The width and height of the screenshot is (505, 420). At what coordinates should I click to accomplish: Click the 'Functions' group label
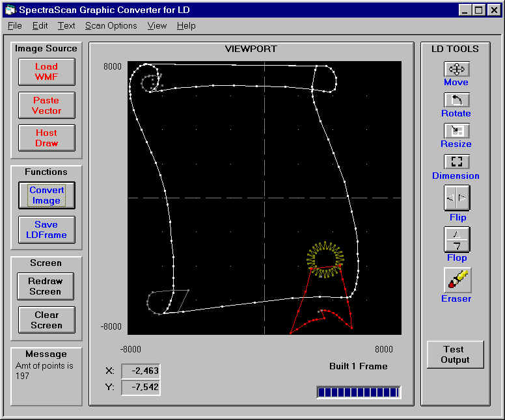[46, 172]
